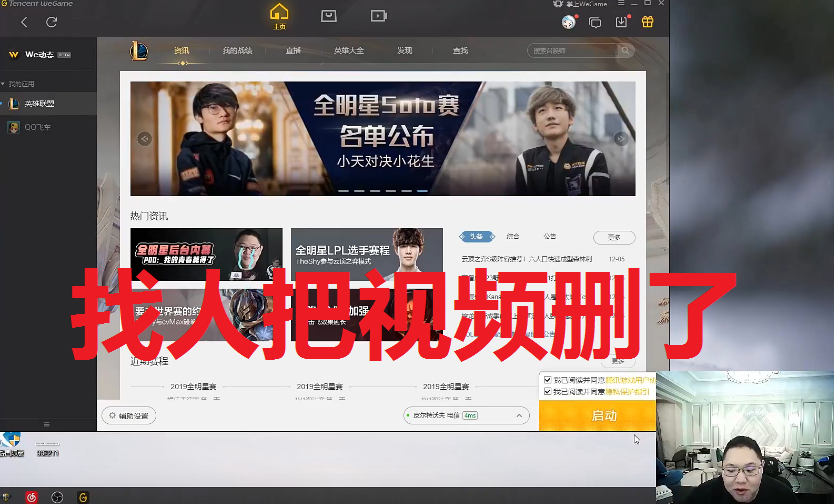The image size is (834, 504).
Task: Open the gift box icon at top right
Action: (648, 21)
